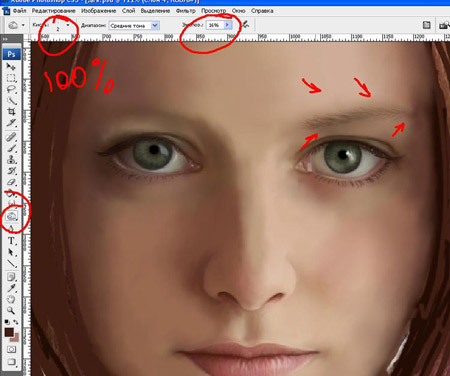Click the vertical ruler beside the toolbox
This screenshot has height=376, width=450.
coord(27,208)
